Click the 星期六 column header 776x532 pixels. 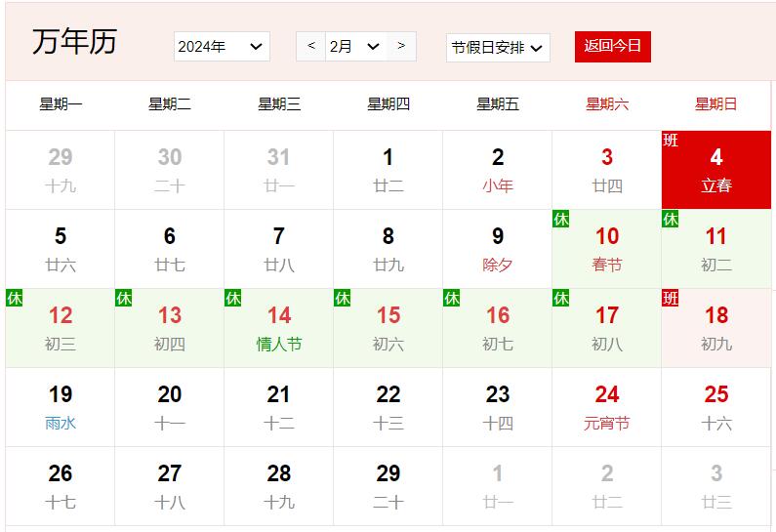tap(606, 104)
